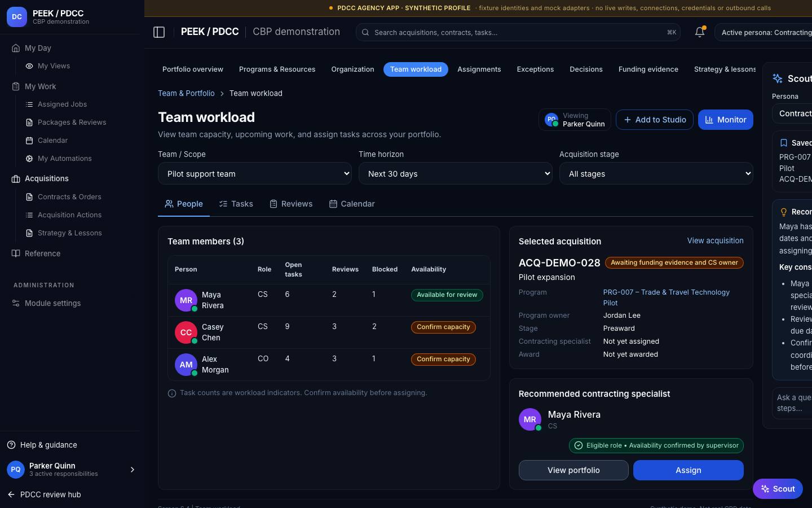The width and height of the screenshot is (812, 508).
Task: Launch the Scout floating button
Action: (x=778, y=489)
